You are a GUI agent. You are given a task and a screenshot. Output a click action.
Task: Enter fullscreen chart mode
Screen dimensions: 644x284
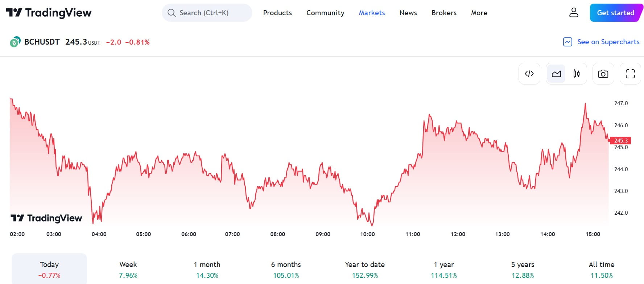pos(630,74)
